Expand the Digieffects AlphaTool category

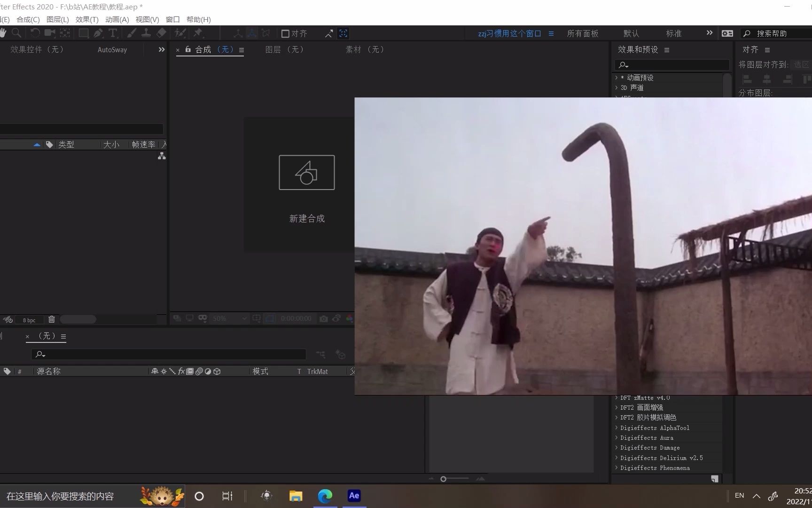[x=617, y=428]
